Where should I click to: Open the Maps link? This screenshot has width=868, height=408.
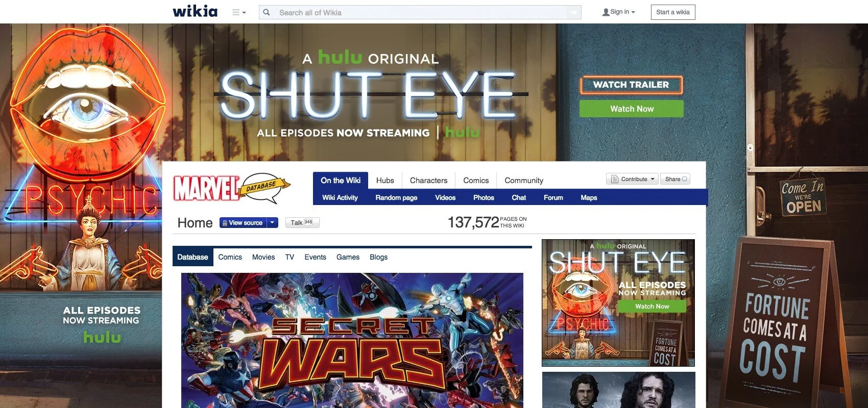[589, 197]
